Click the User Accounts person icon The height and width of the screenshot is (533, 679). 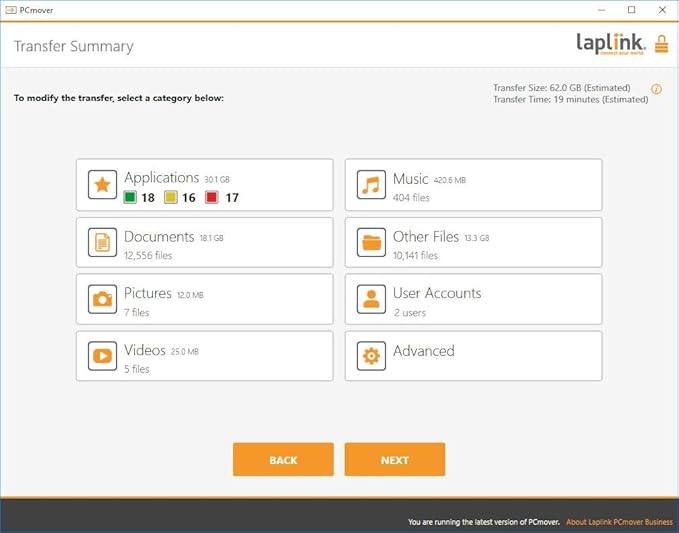point(371,299)
